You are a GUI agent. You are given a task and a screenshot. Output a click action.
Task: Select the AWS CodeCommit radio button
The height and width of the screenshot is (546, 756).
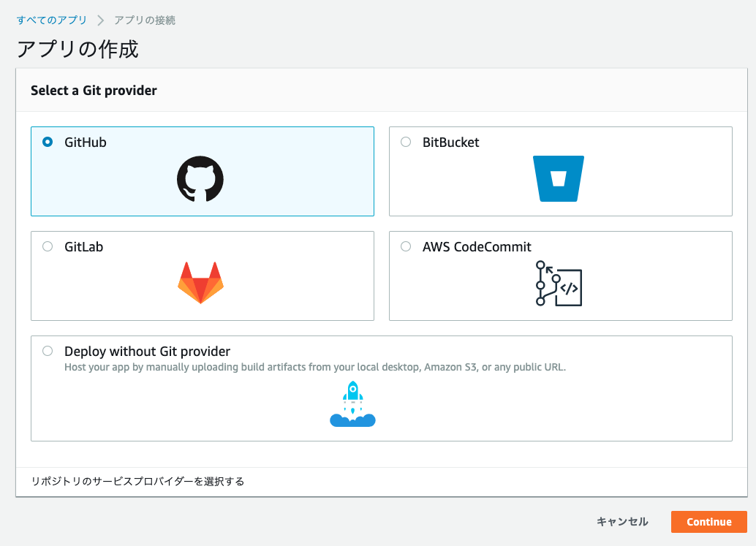click(x=406, y=246)
